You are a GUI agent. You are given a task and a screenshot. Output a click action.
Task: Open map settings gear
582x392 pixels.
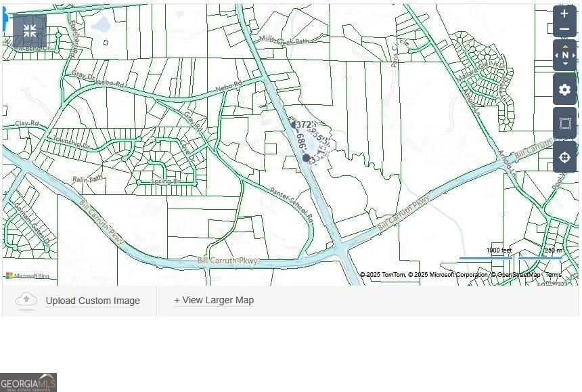coord(564,89)
